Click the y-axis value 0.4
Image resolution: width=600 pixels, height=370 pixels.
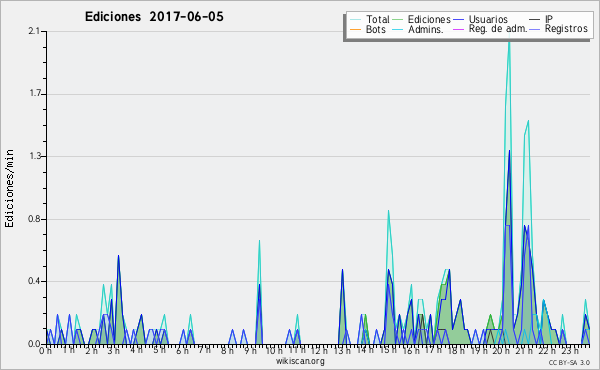(34, 281)
